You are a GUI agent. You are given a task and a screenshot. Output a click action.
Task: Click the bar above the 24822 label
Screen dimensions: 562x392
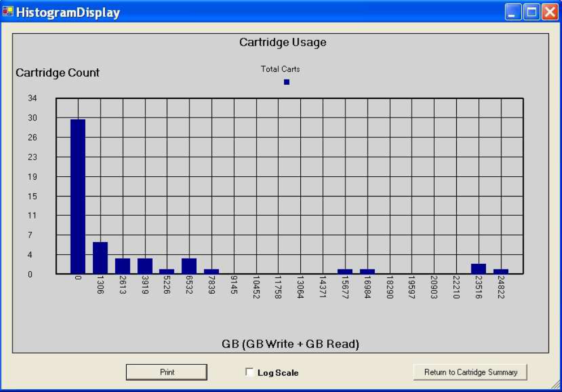click(x=501, y=271)
